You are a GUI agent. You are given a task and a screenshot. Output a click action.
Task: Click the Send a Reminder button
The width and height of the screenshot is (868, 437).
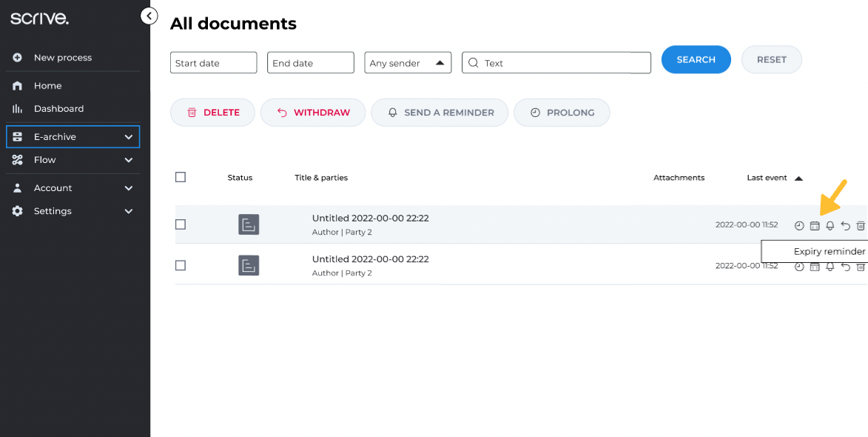point(440,113)
